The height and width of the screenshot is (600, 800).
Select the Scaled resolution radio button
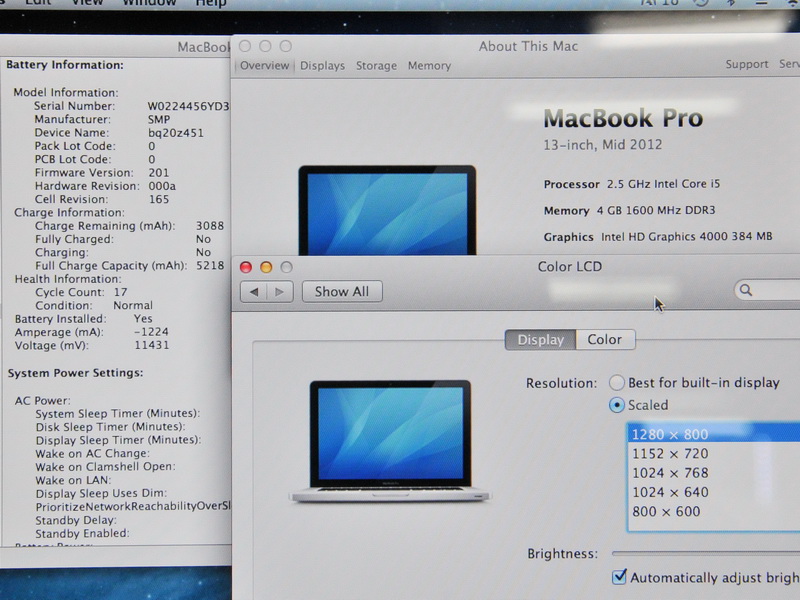(x=617, y=405)
